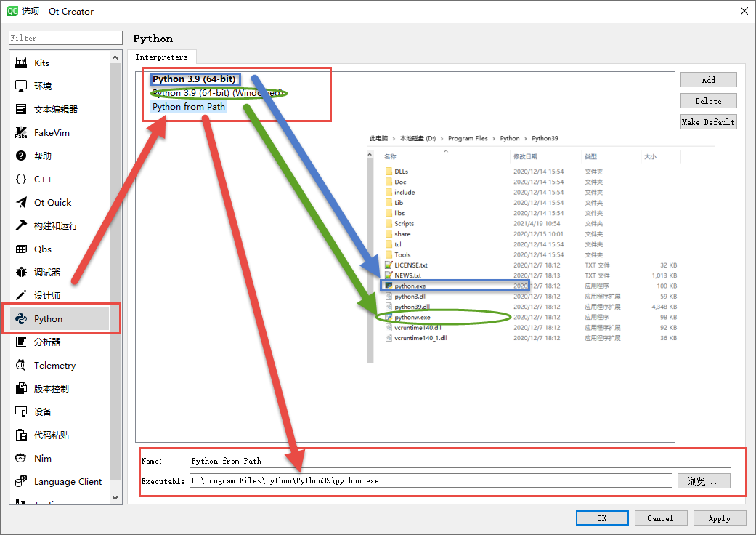Select the libs folder name in Explorer
This screenshot has height=535, width=756.
click(x=399, y=213)
